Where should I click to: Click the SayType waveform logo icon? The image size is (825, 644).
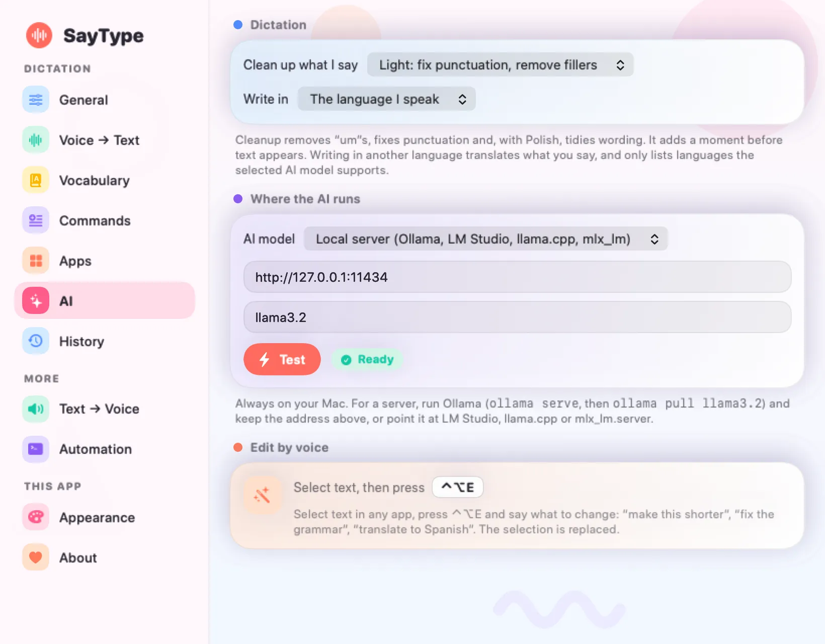[x=39, y=35]
